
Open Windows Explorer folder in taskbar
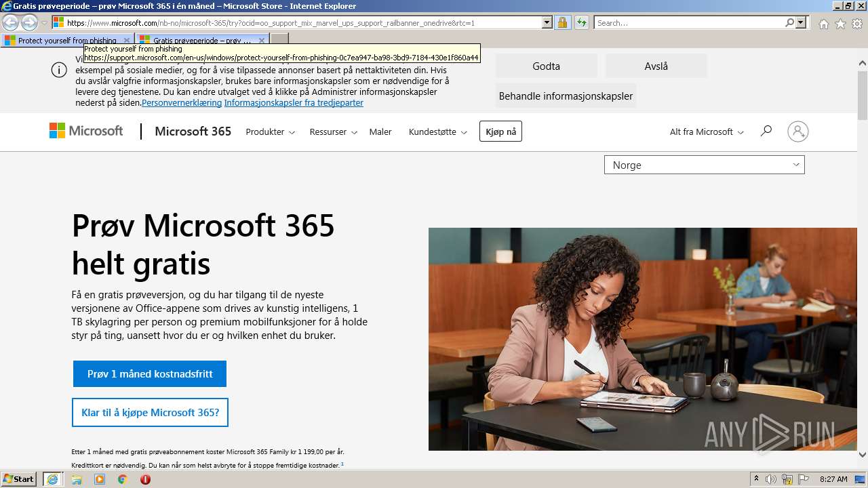tap(77, 479)
